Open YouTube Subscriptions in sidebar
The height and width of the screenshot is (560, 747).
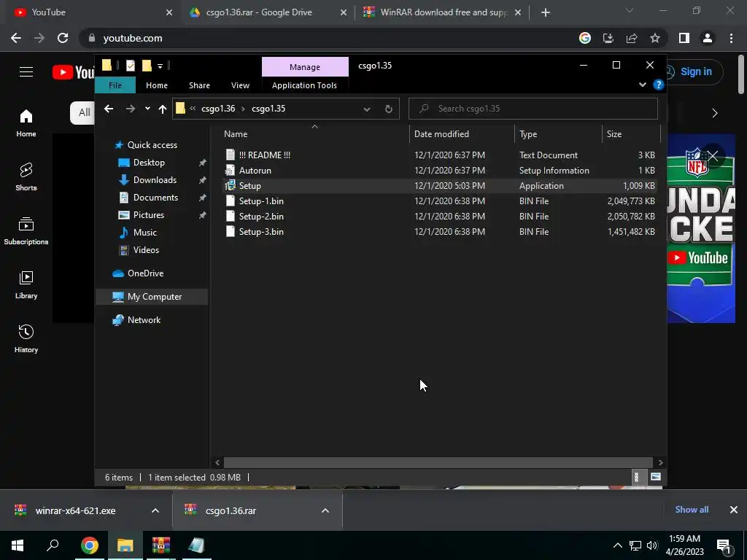coord(26,230)
